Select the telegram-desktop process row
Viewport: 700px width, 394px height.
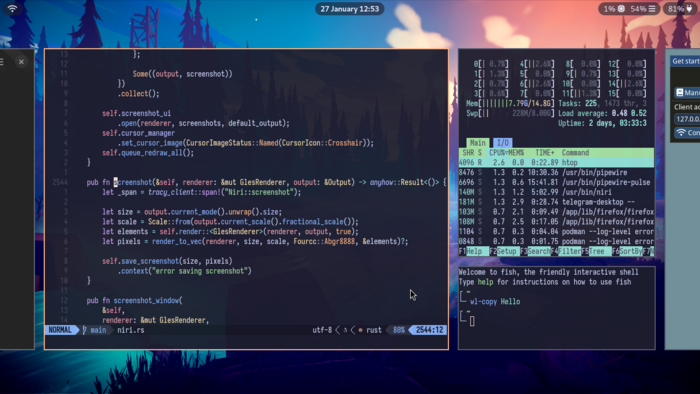556,202
